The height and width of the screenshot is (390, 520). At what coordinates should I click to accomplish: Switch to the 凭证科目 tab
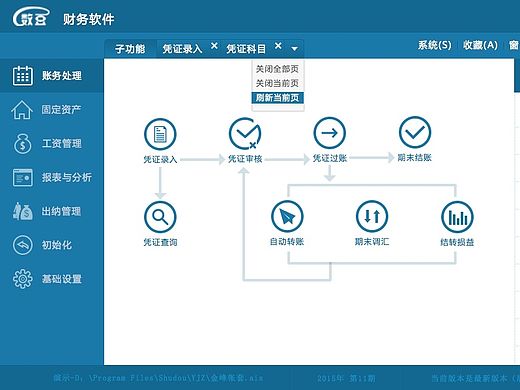coord(246,49)
